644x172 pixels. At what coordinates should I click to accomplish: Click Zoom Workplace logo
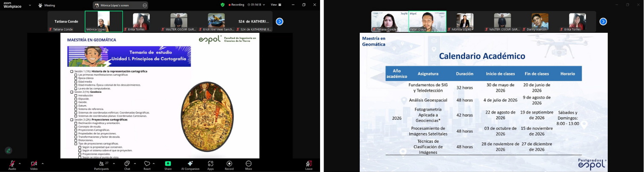[x=12, y=5]
